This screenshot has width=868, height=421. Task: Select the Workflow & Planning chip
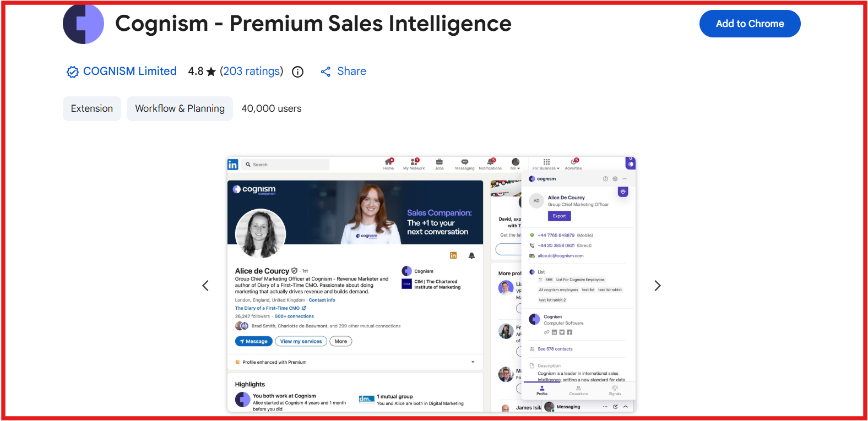180,109
